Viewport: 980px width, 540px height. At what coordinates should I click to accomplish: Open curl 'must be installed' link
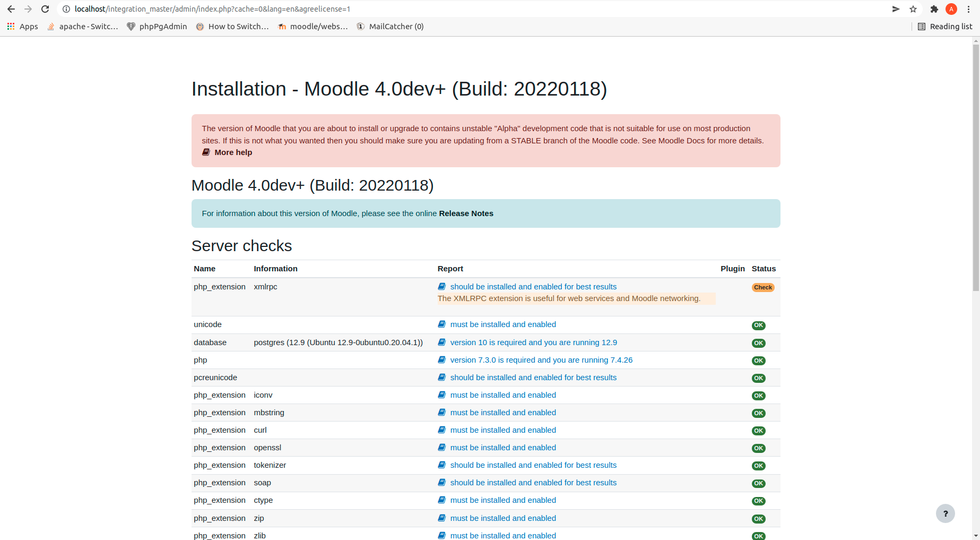(x=503, y=430)
